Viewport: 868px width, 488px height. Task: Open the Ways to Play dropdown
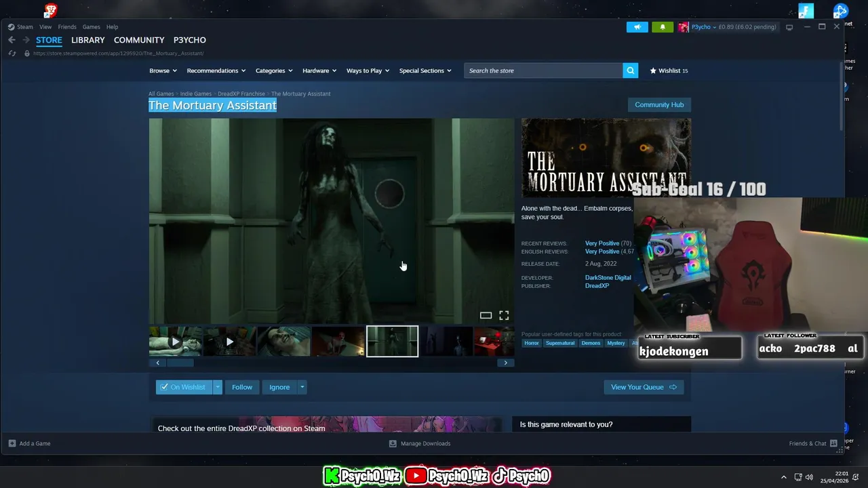368,70
